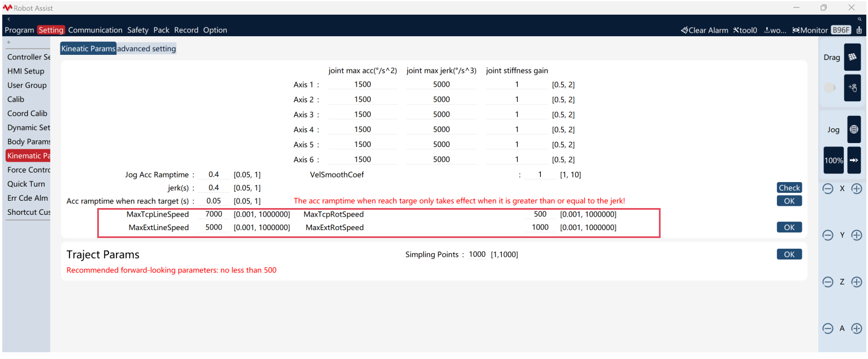The image size is (868, 359).
Task: Decrease Z axis with minus button
Action: coord(828,282)
